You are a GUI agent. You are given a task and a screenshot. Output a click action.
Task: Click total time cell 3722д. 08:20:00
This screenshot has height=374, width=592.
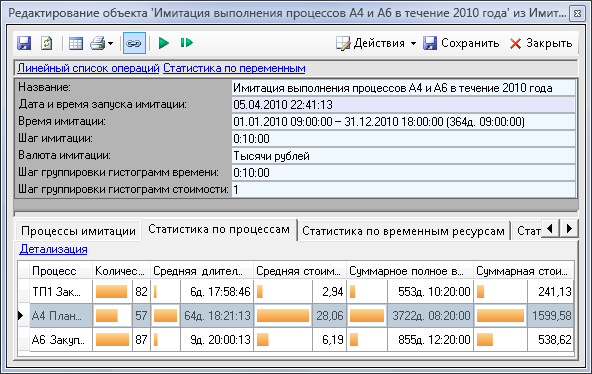pyautogui.click(x=430, y=316)
